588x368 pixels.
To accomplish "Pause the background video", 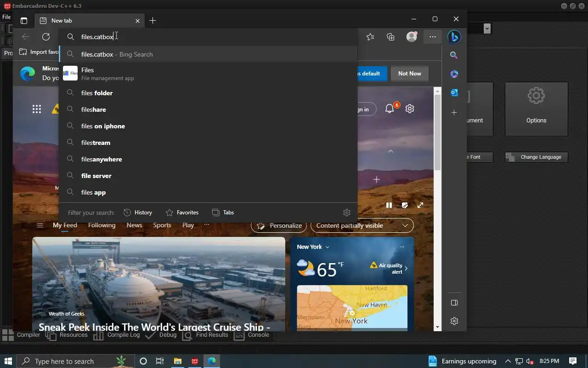I will click(389, 205).
